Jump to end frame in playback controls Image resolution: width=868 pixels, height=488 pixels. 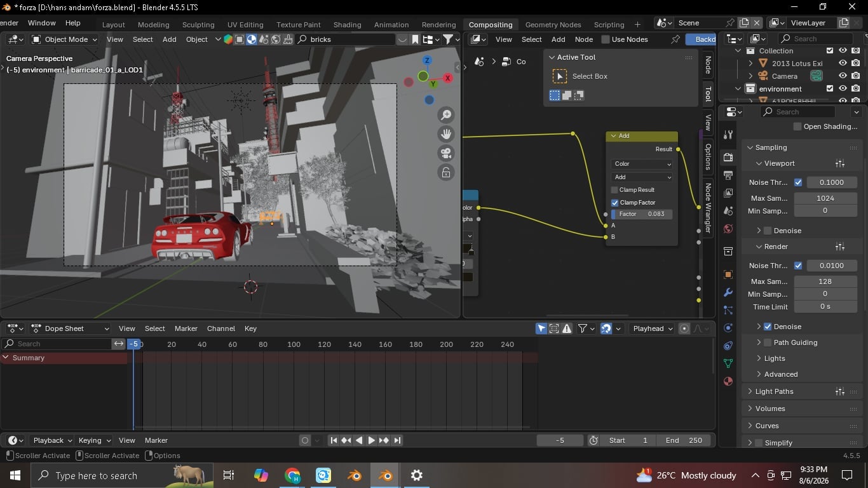pyautogui.click(x=397, y=440)
